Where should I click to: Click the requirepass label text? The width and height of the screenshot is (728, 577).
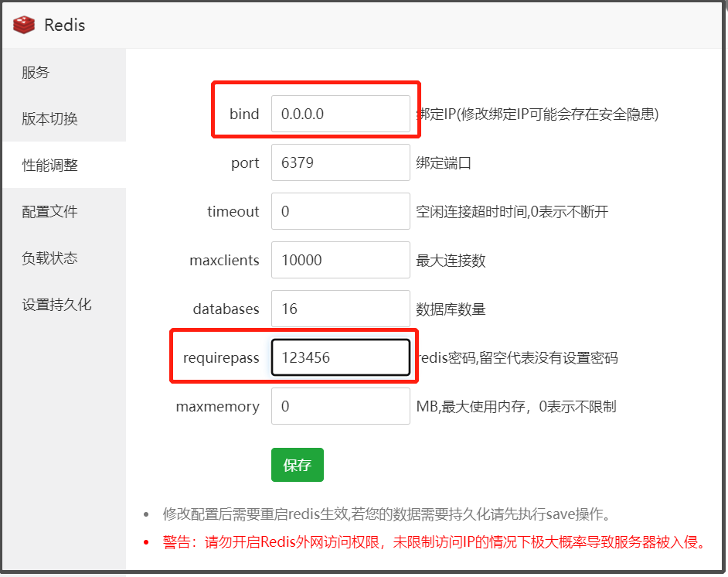click(x=221, y=357)
